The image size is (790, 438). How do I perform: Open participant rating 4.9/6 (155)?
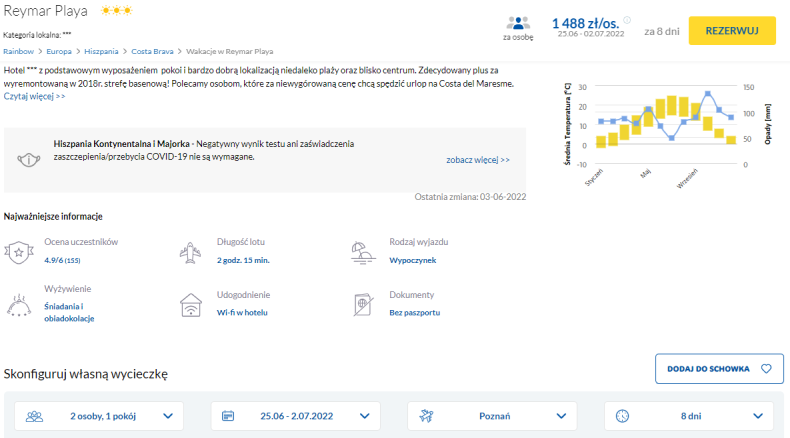pos(62,260)
